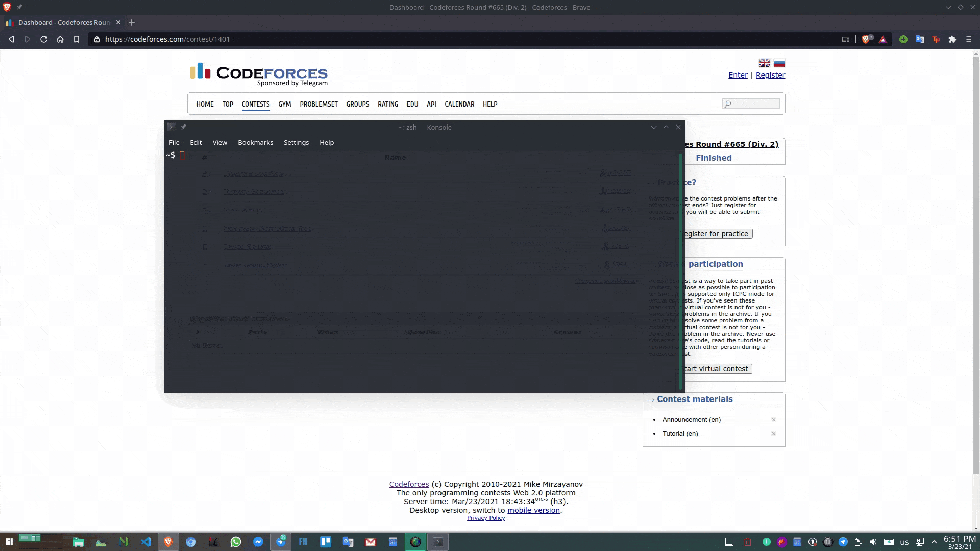Toggle English language flag selector
The image size is (980, 551).
pyautogui.click(x=764, y=63)
